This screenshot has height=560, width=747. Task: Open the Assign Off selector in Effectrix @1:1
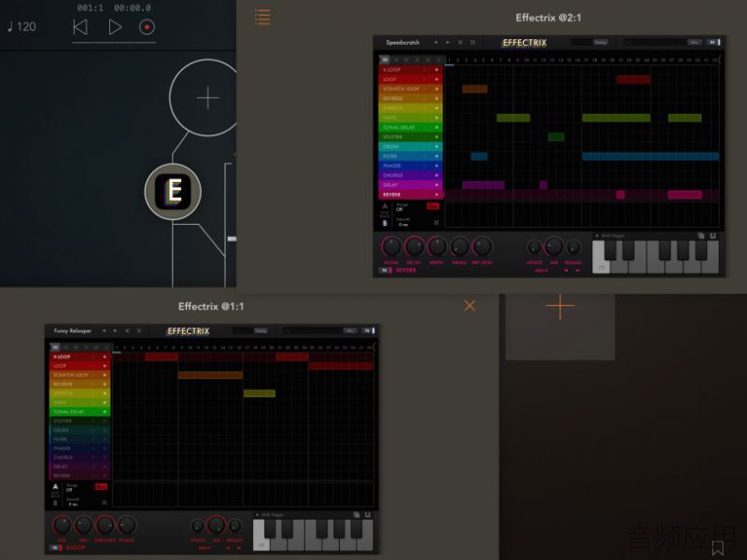tap(71, 487)
